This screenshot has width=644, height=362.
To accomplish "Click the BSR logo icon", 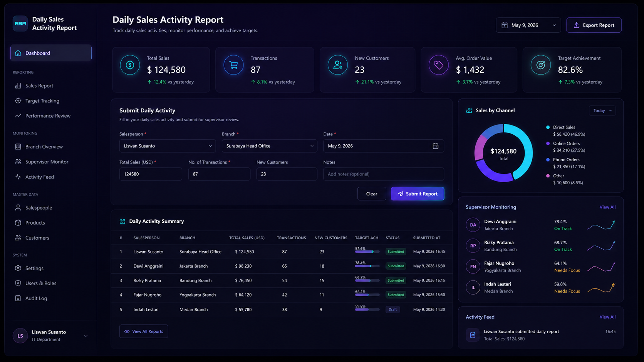I will coord(20,23).
